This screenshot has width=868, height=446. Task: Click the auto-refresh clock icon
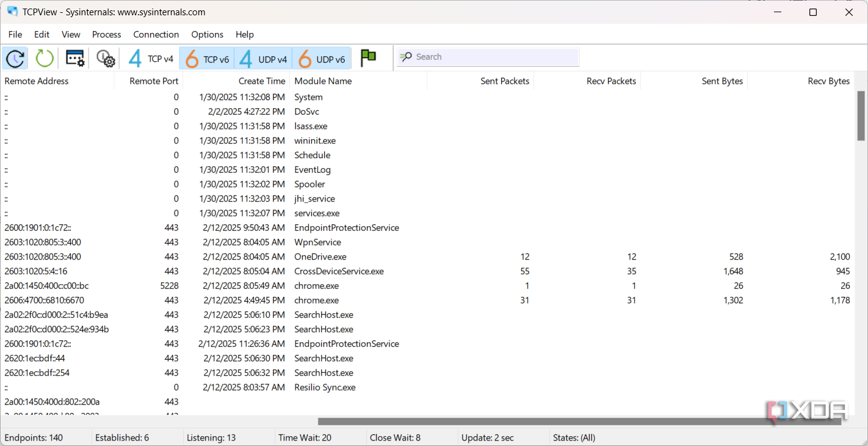click(x=15, y=58)
